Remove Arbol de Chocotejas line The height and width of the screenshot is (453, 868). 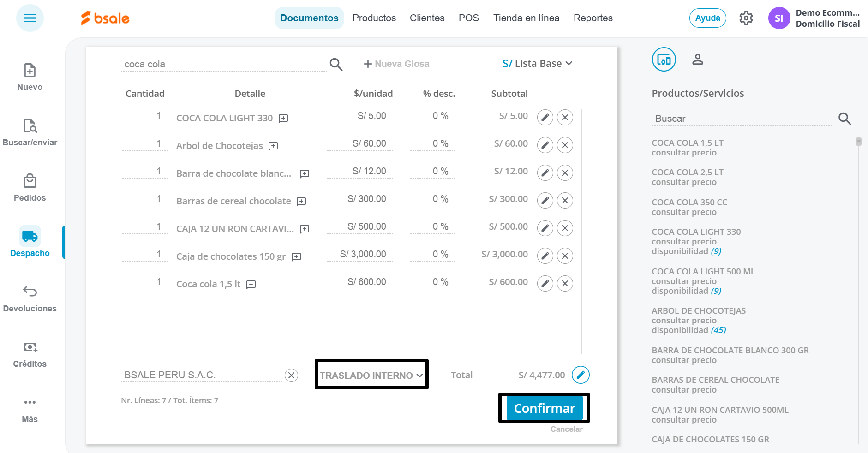(565, 145)
